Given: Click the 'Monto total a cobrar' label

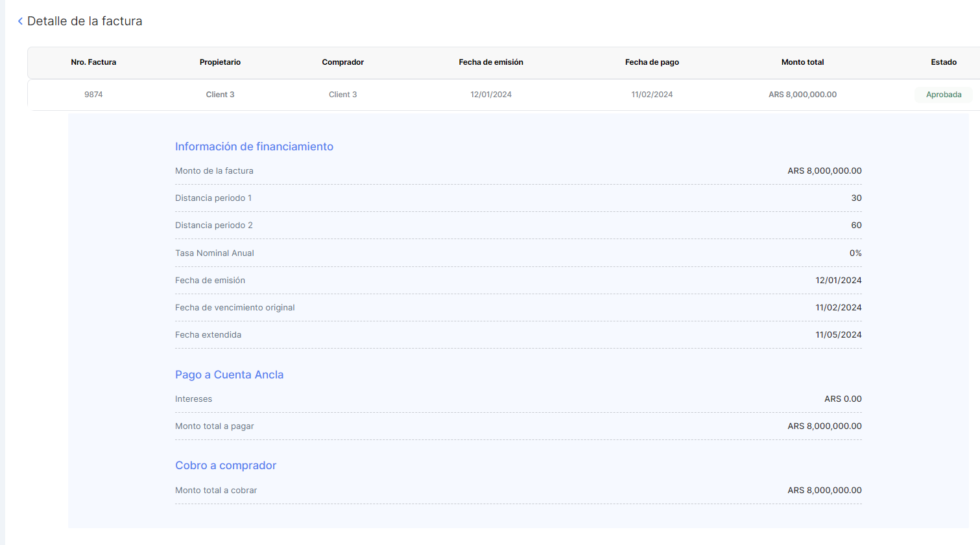Looking at the screenshot, I should tap(215, 491).
